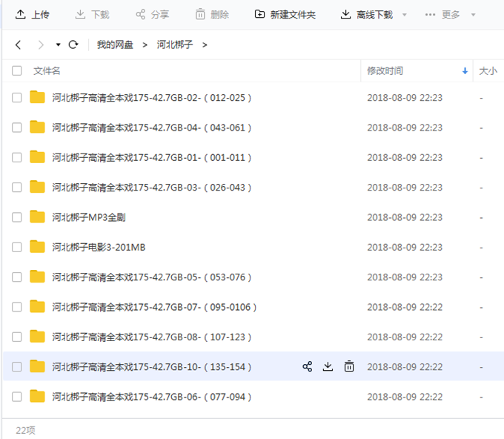
Task: Click the Share (分享) toolbar button
Action: click(153, 15)
